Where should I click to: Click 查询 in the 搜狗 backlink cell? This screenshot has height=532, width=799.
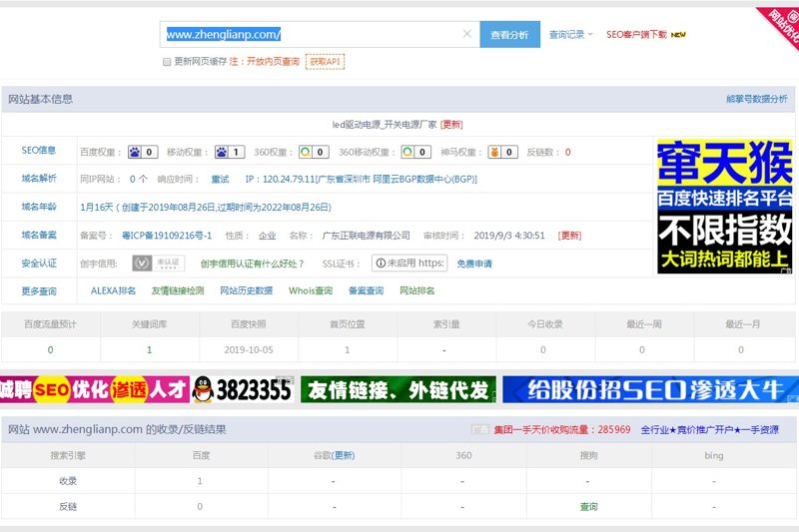coord(588,506)
